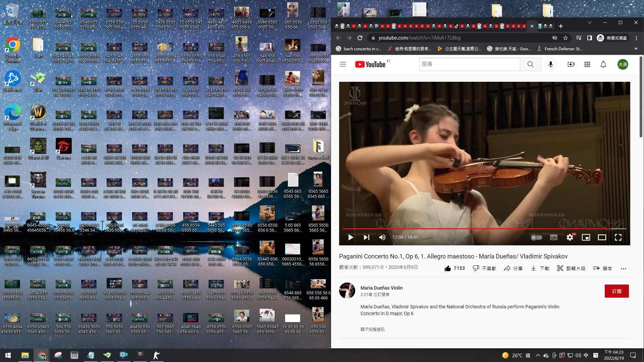
Task: Toggle the Chrome side panel
Action: coord(589,38)
